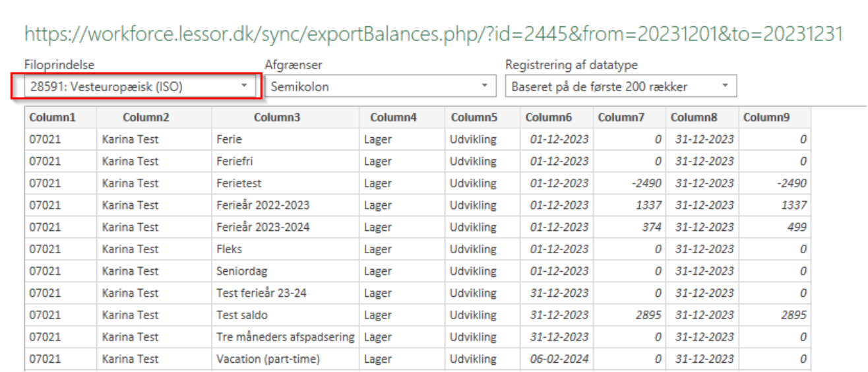Click the export URL title text
The width and height of the screenshot is (868, 372).
click(x=433, y=34)
